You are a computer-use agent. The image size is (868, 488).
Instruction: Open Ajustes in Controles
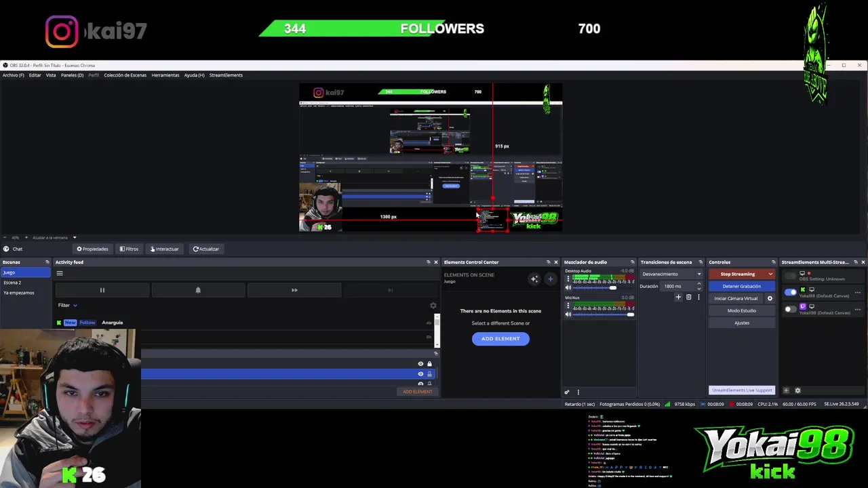742,323
